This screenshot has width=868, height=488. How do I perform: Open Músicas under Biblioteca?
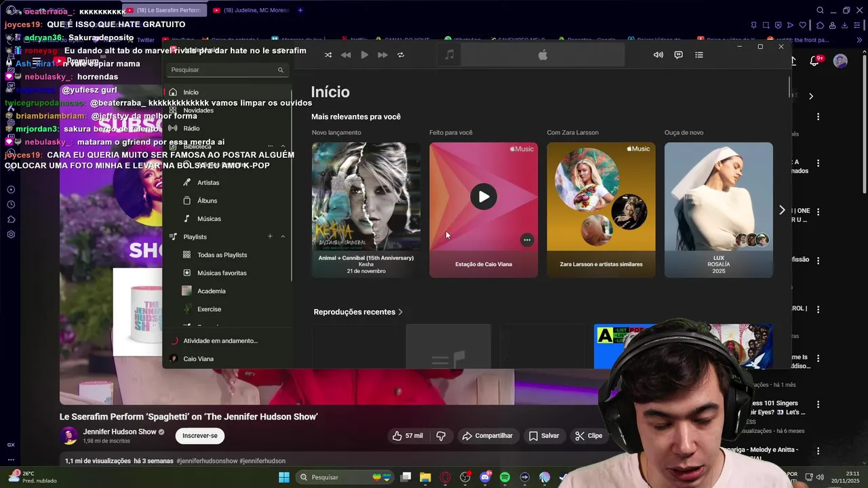click(x=227, y=219)
